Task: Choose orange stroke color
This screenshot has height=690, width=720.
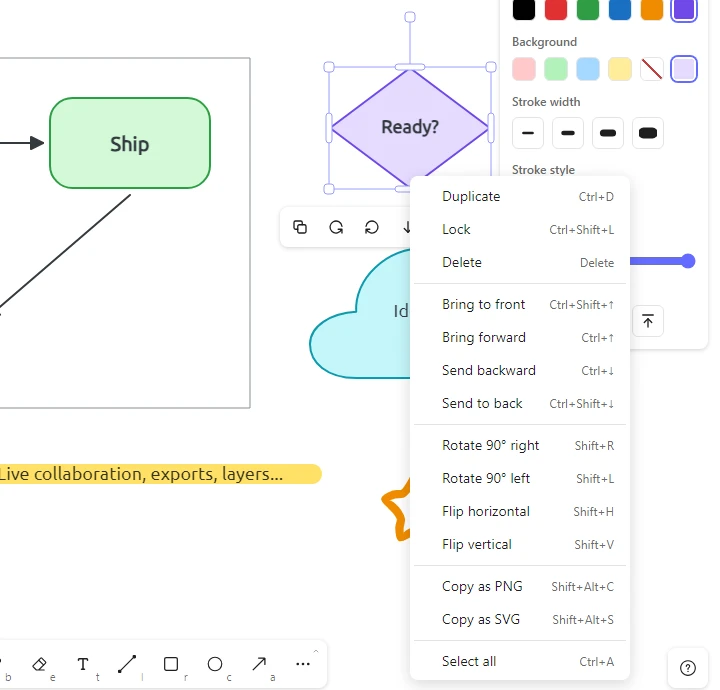Action: 652,9
